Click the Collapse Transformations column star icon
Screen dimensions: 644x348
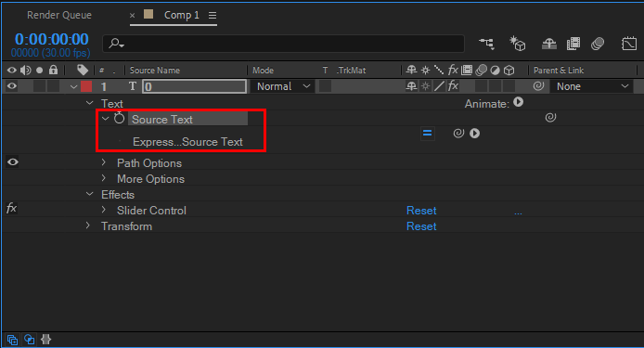(426, 71)
